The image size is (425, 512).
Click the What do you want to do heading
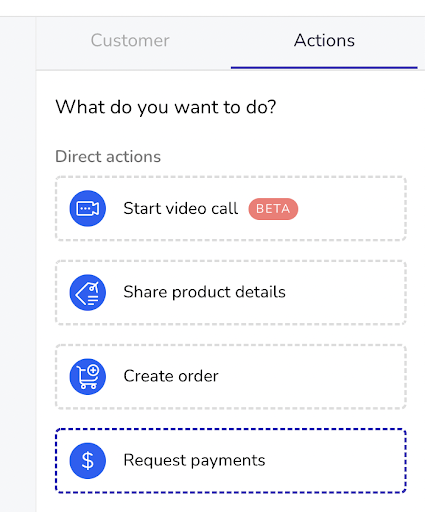tap(166, 107)
